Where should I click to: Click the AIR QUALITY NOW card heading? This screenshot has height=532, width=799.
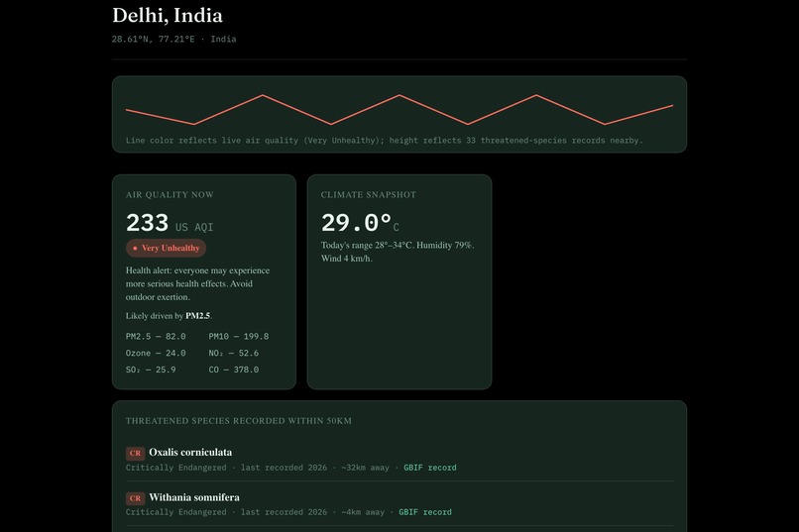(170, 194)
